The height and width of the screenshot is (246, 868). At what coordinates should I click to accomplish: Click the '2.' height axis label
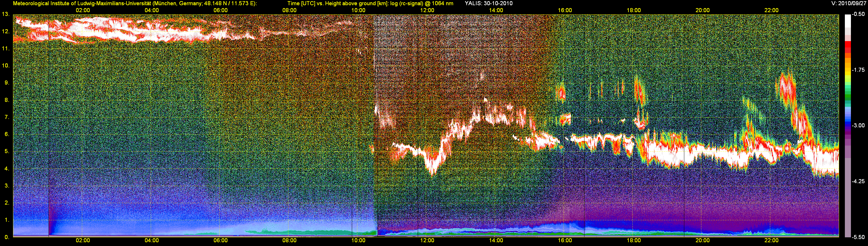coord(7,203)
